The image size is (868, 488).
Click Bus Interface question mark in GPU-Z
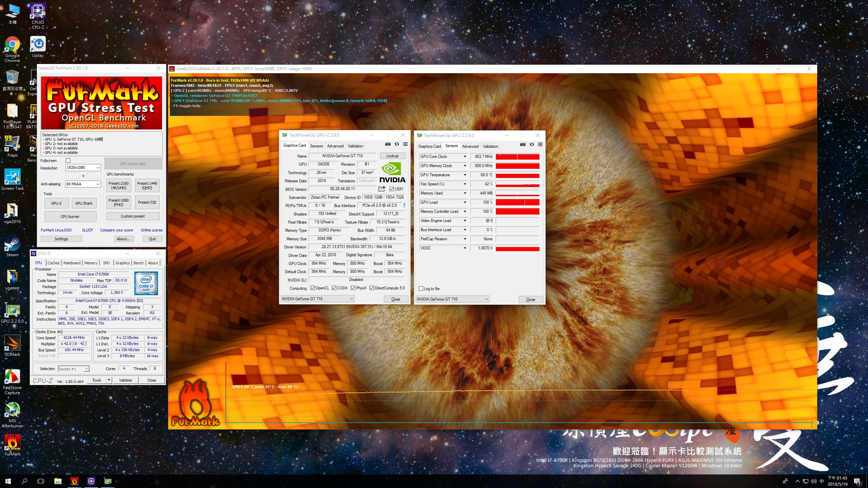tap(404, 205)
